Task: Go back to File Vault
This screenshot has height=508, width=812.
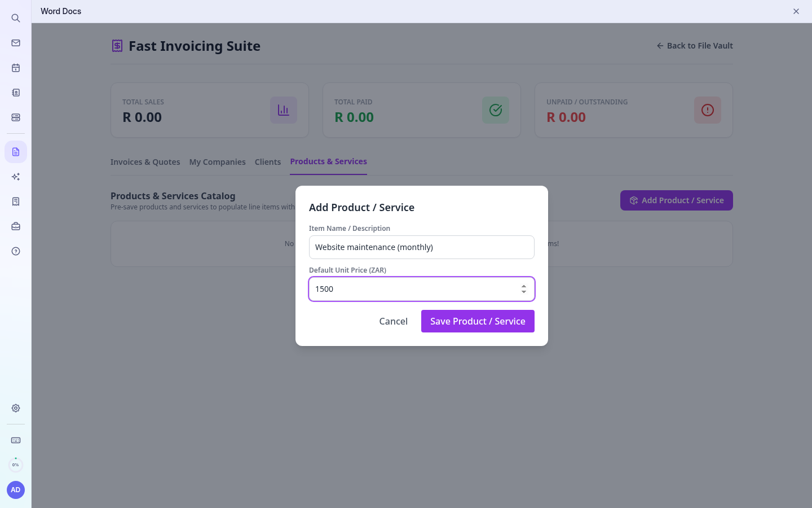Action: [x=695, y=46]
